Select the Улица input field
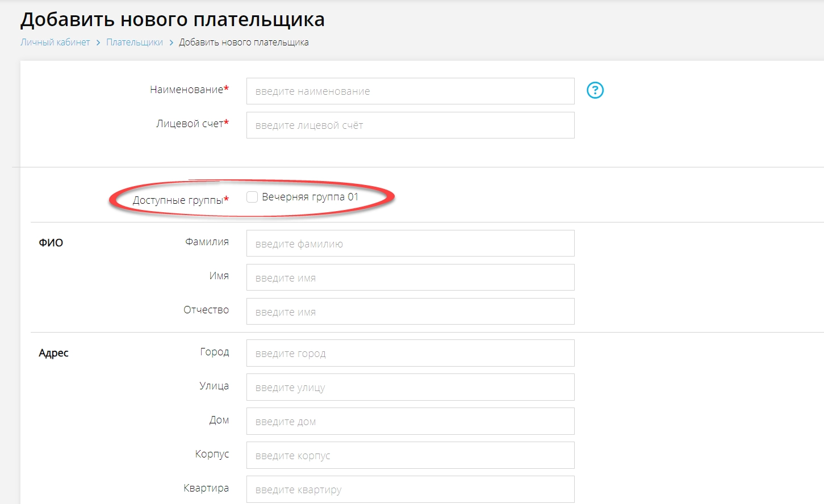This screenshot has width=824, height=504. (x=410, y=387)
